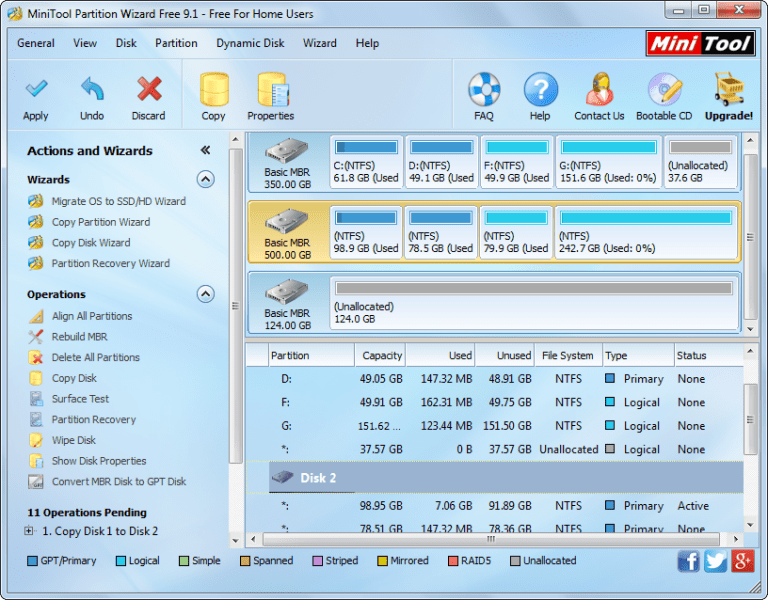Click the Upgrade shopping cart icon
Viewport: 768px width, 600px height.
coord(729,89)
